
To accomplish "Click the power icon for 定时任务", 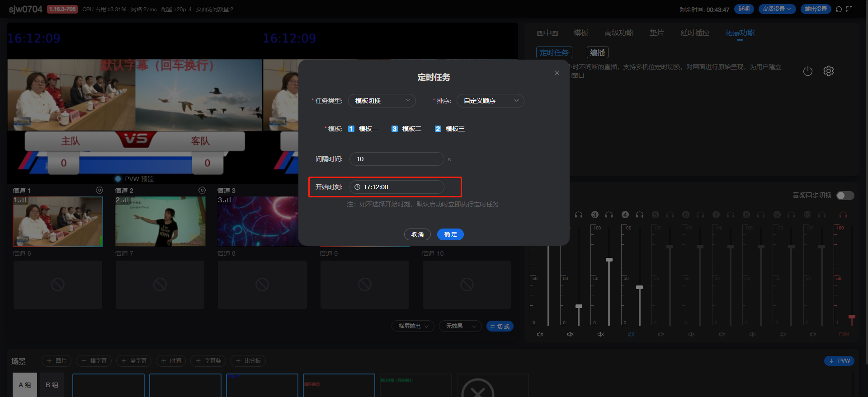I will (807, 71).
